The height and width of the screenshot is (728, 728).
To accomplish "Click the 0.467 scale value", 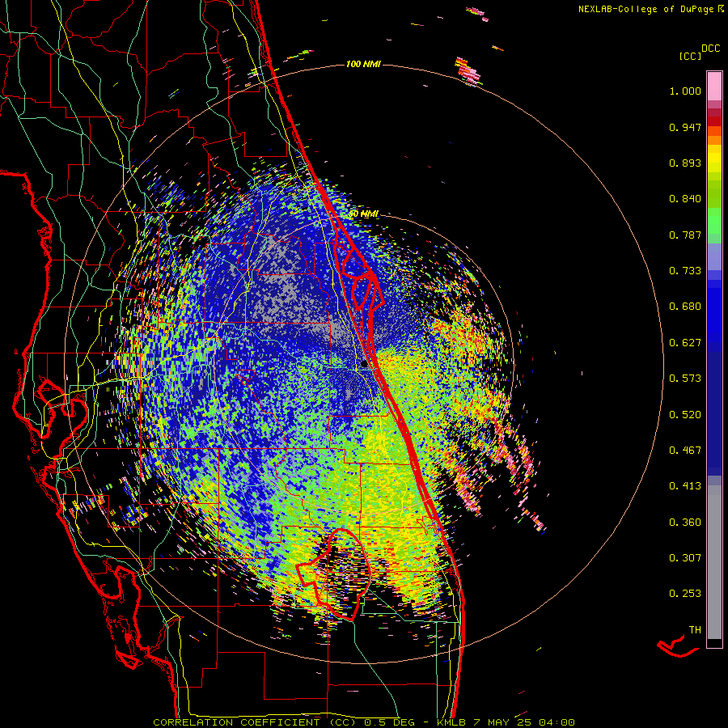I will 685,451.
